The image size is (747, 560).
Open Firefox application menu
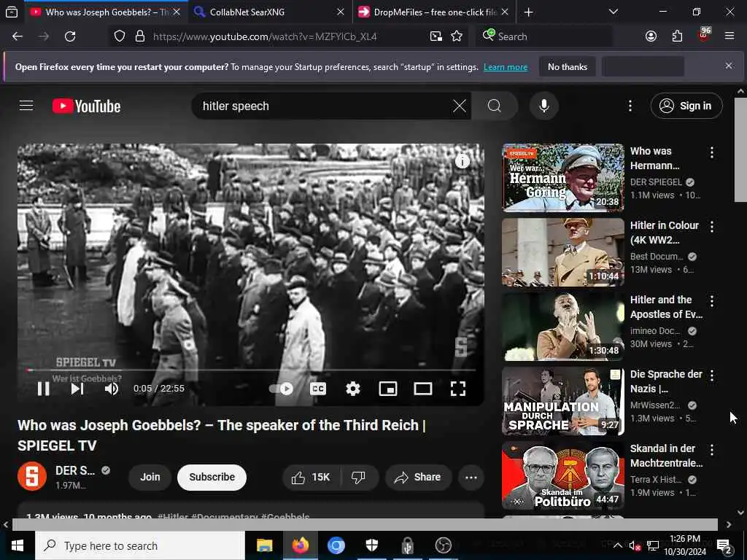click(x=729, y=36)
